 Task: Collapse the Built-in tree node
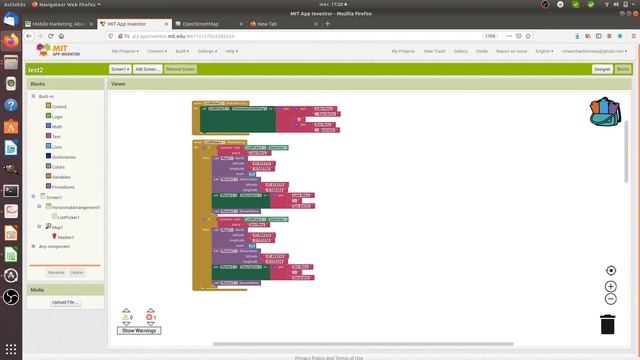33,96
